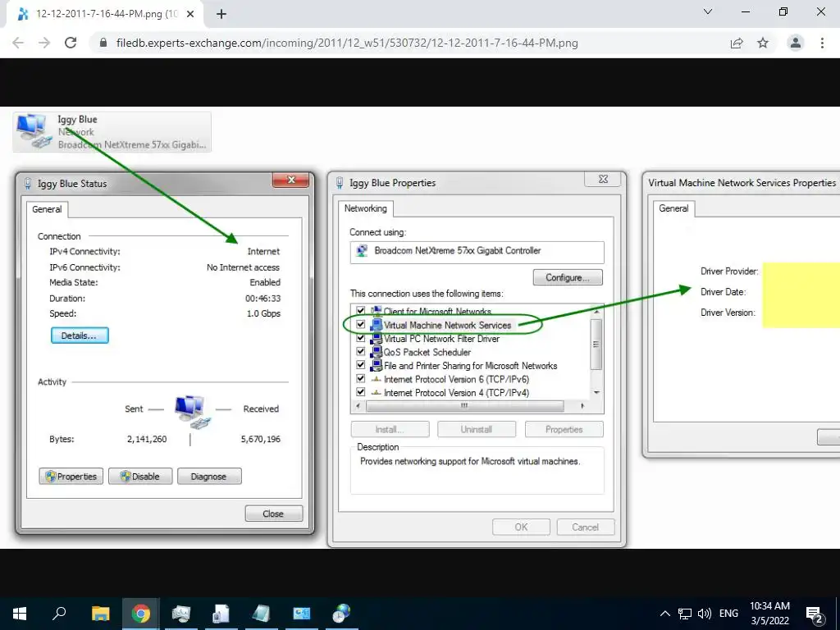The width and height of the screenshot is (840, 630).
Task: Click OK in Iggy Blue Properties
Action: point(521,527)
